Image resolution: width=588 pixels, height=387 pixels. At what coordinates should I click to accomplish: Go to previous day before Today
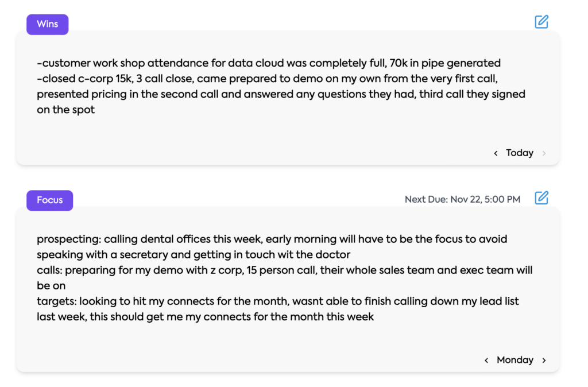pyautogui.click(x=496, y=153)
